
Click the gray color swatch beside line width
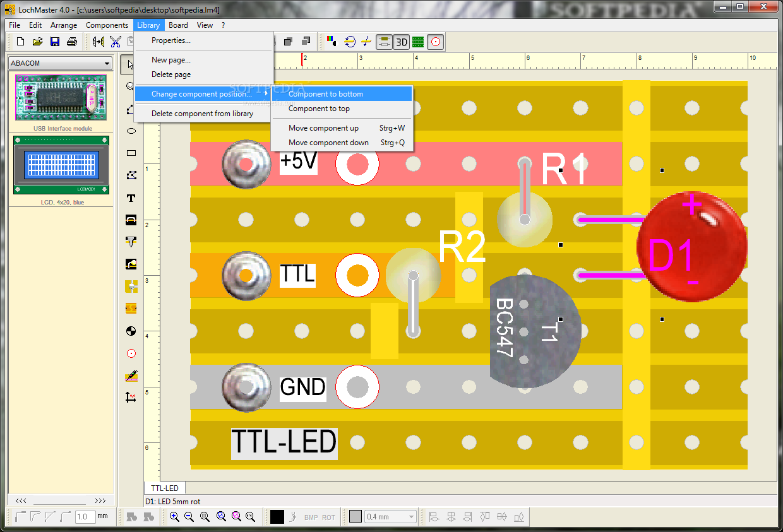tap(356, 517)
